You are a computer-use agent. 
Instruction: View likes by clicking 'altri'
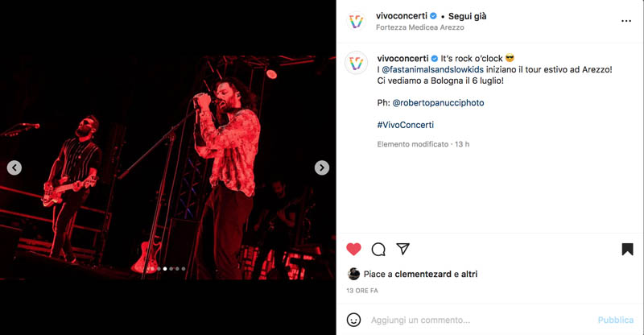469,274
